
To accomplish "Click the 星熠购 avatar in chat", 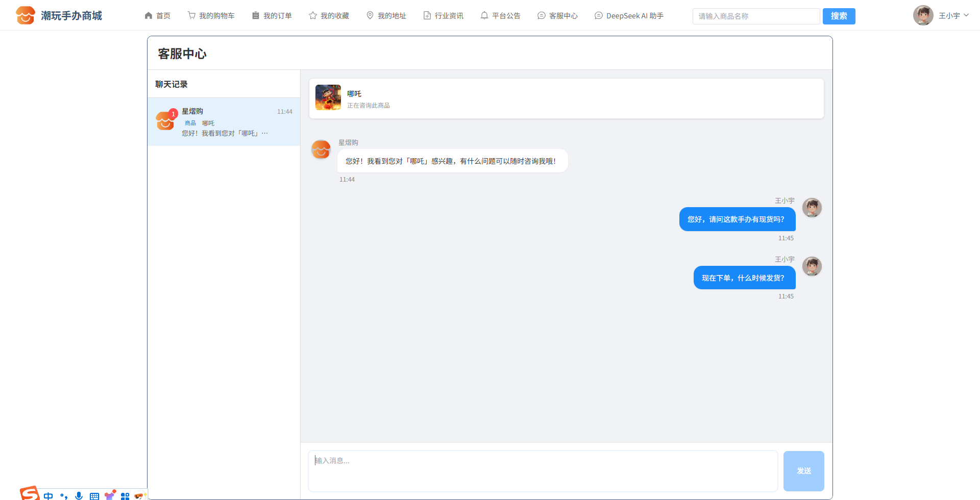I will pos(321,149).
